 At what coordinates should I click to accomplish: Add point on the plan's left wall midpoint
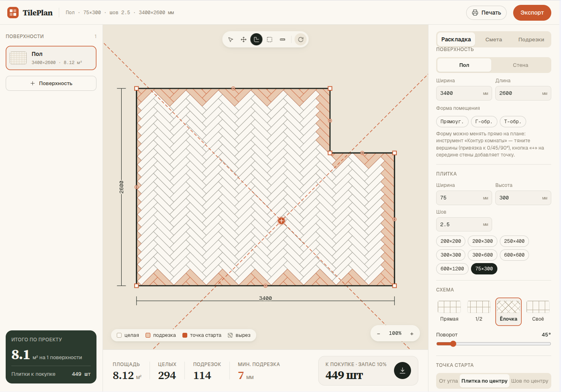137,187
